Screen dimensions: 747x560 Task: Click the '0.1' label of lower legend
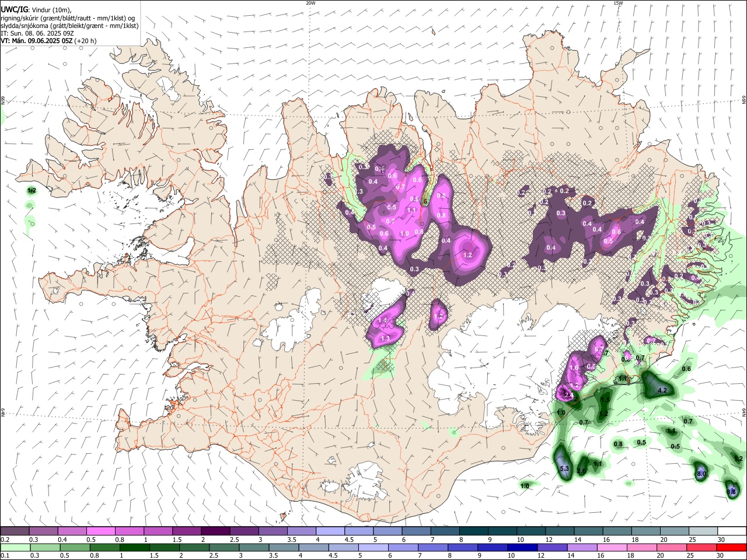coord(5,555)
